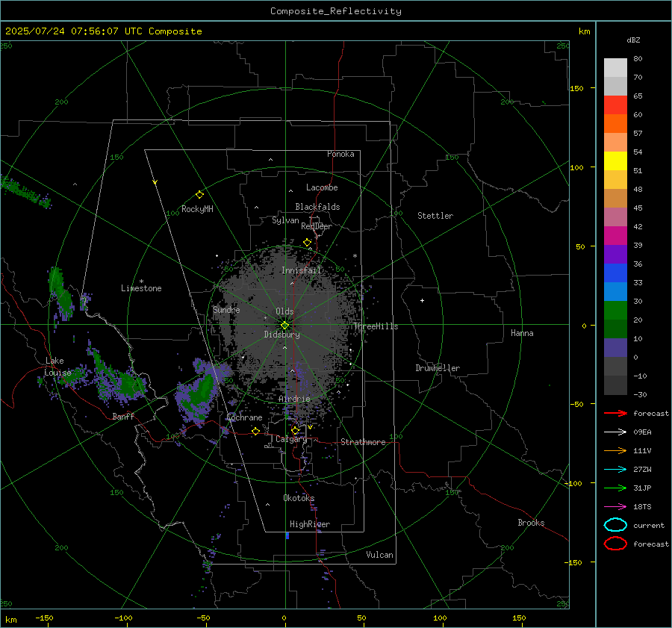Pick the purple 39 dBZ swatch
This screenshot has width=672, height=628.
click(x=615, y=254)
